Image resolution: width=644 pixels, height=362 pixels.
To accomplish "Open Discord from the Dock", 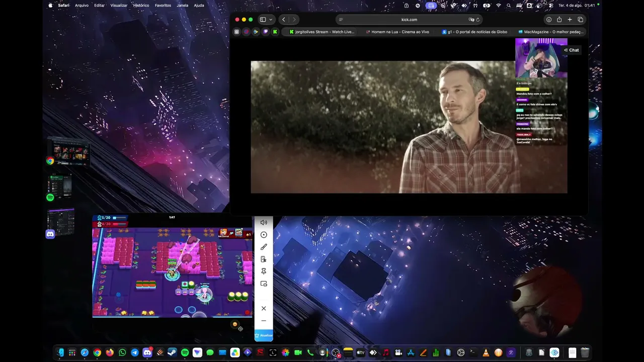I will (147, 353).
